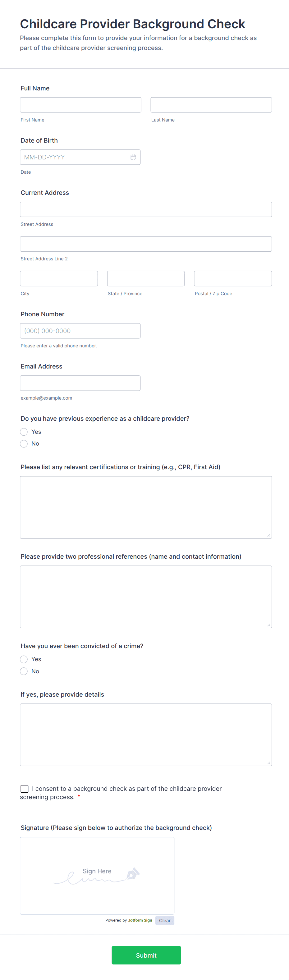Image resolution: width=289 pixels, height=980 pixels.
Task: Select No for previous childcare experience
Action: (x=24, y=444)
